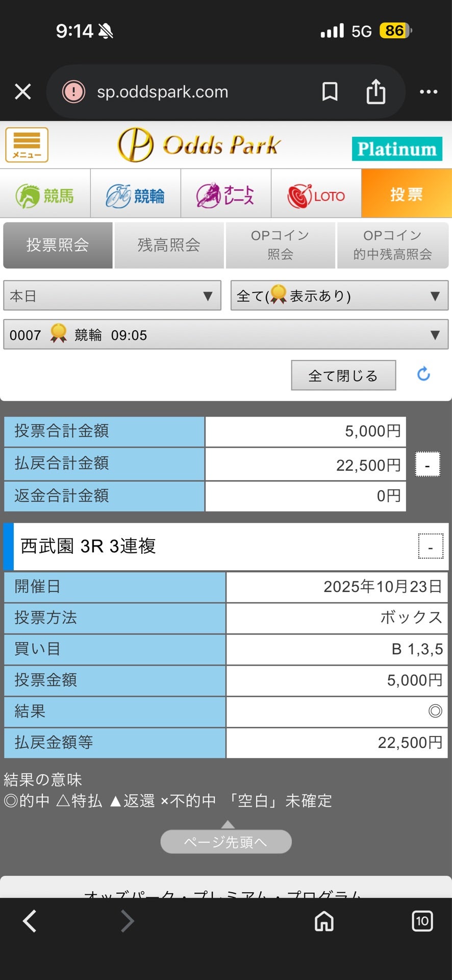Screen dimensions: 452x980
Task: Open the 全て display filter dropdown
Action: [x=339, y=296]
